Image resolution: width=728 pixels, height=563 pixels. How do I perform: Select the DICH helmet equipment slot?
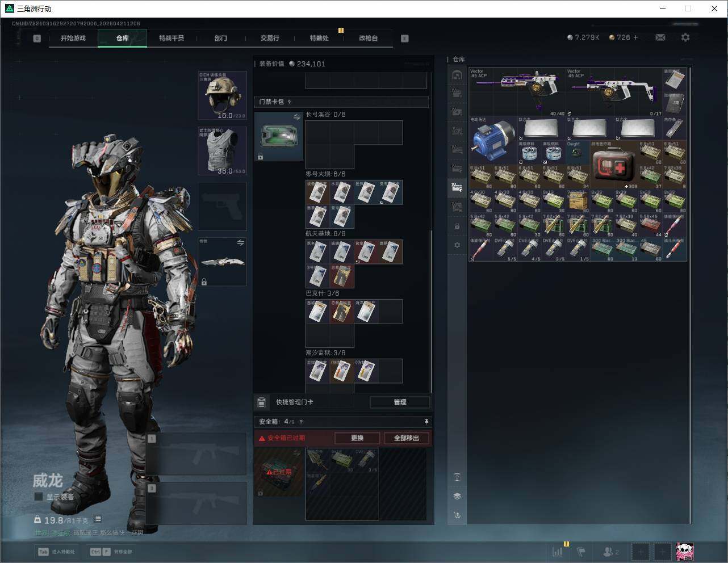[222, 95]
